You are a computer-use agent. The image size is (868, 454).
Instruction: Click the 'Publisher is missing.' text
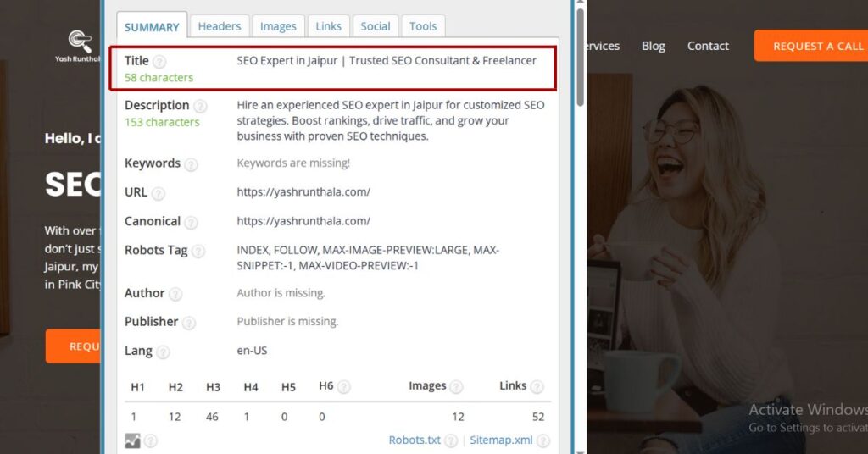(287, 321)
